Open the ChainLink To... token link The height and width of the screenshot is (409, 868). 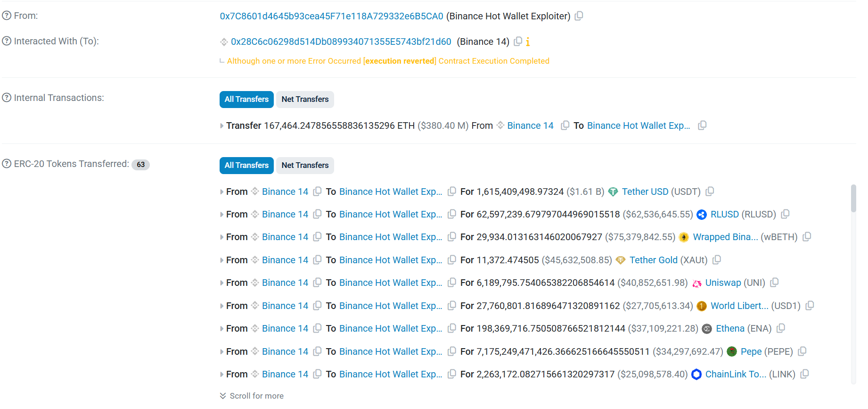pos(736,374)
